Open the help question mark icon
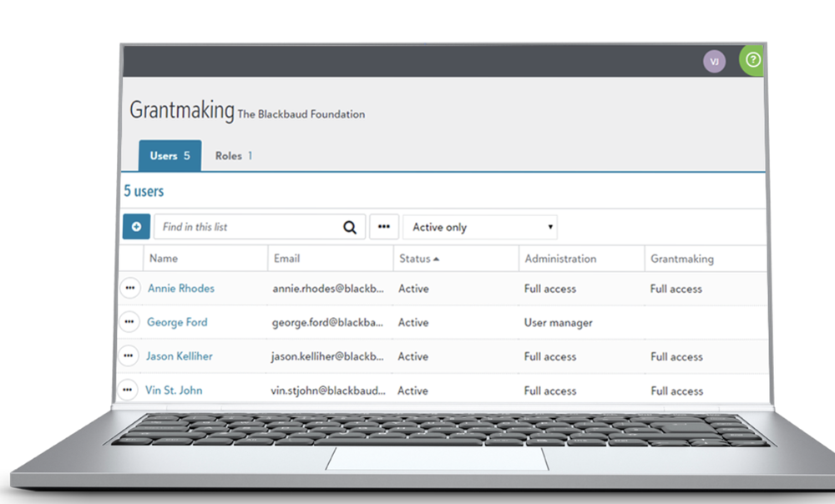This screenshot has width=835, height=504. point(752,59)
